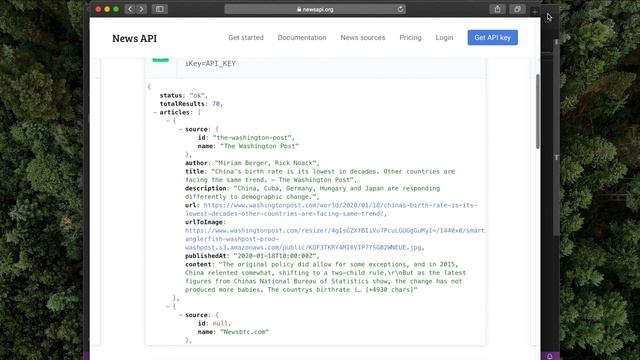This screenshot has width=640, height=360.
Task: Reload the newsapi.org page
Action: 400,9
